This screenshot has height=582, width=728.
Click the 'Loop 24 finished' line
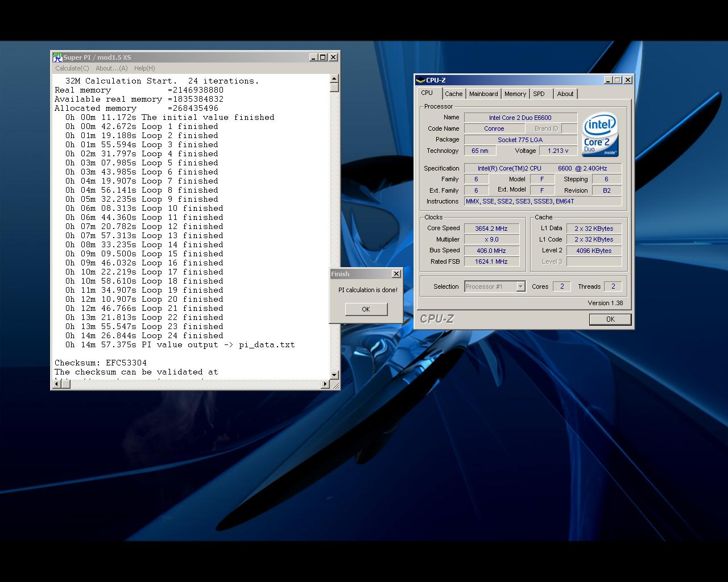click(144, 335)
